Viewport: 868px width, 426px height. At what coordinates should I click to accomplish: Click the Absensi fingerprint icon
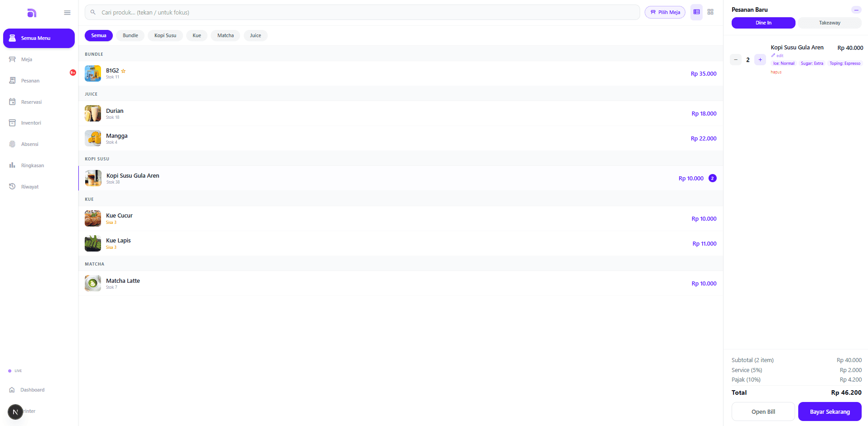point(12,144)
